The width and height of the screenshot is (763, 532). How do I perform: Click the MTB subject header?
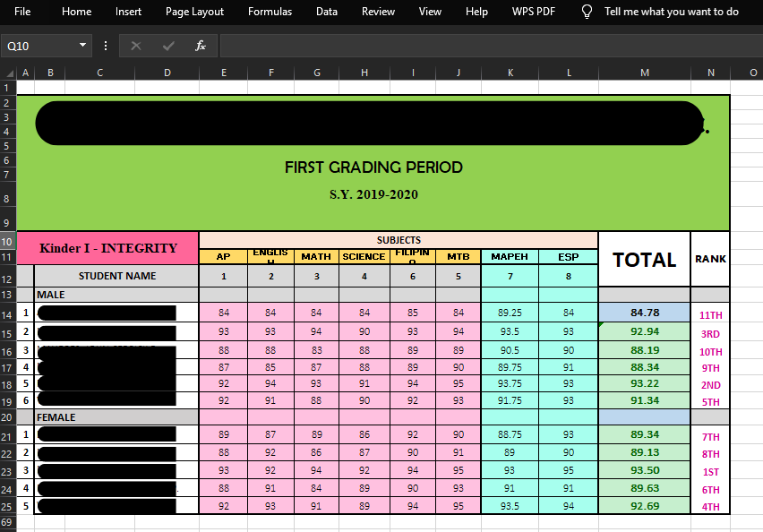coord(459,257)
